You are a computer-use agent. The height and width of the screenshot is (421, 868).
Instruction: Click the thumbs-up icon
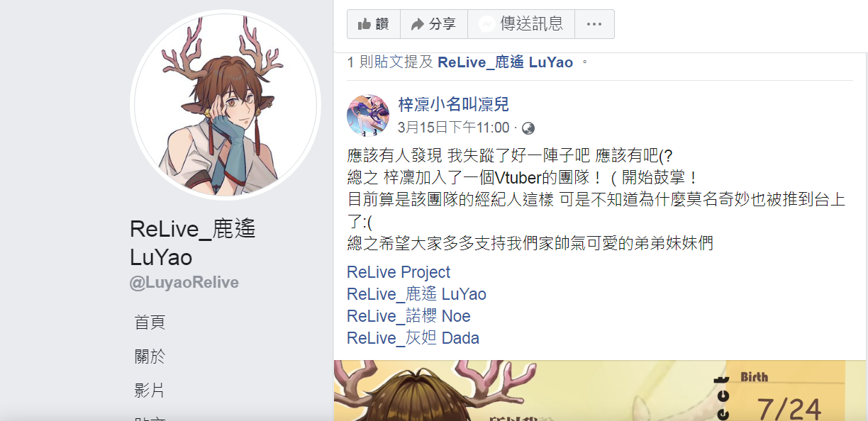(x=365, y=24)
